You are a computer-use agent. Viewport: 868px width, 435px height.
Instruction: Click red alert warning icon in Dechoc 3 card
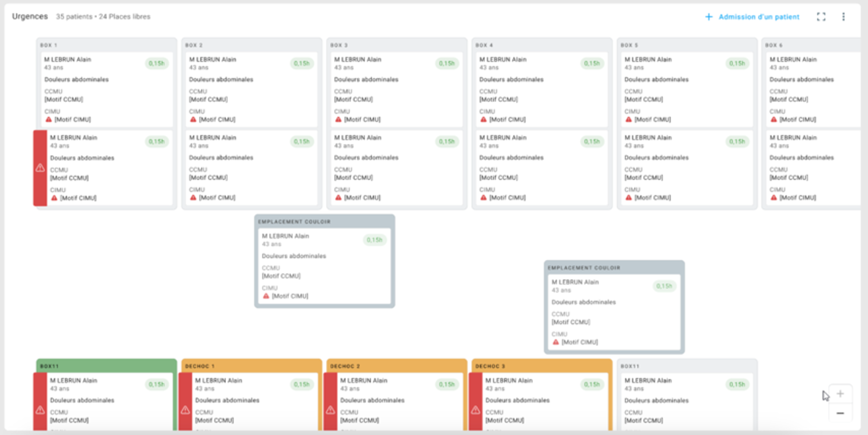(476, 410)
